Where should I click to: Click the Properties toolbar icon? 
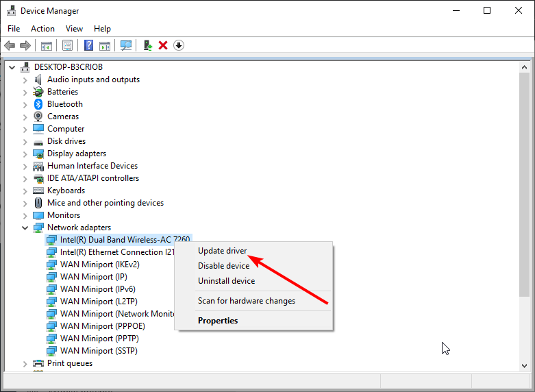68,45
